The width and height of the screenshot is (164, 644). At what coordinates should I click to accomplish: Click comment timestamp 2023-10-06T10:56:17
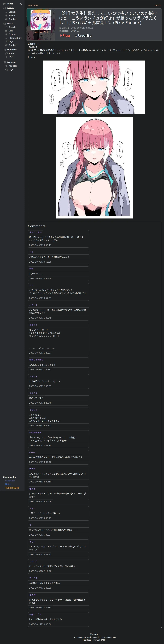pyautogui.click(x=40, y=245)
